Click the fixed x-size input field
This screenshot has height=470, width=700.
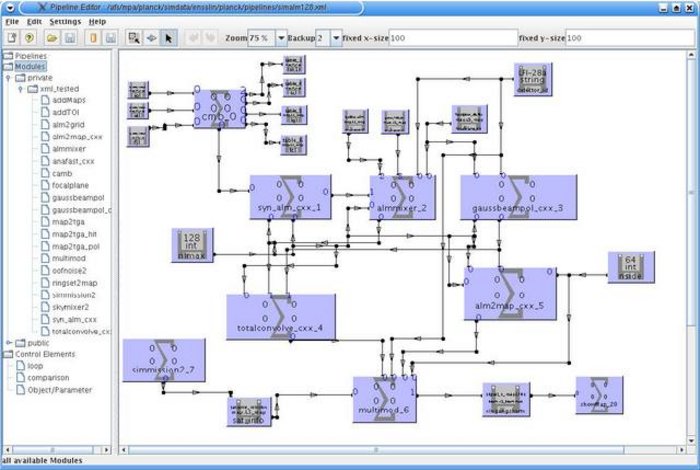[x=453, y=38]
